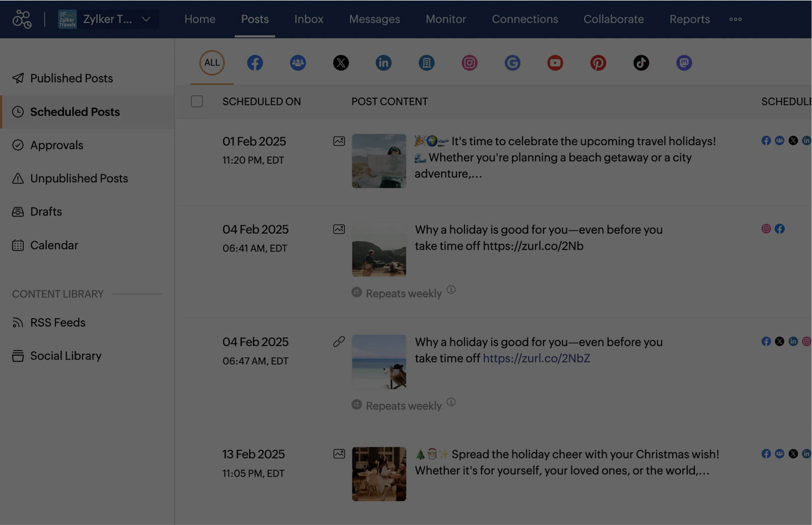
Task: Open the beach post thumbnail
Action: pos(379,362)
